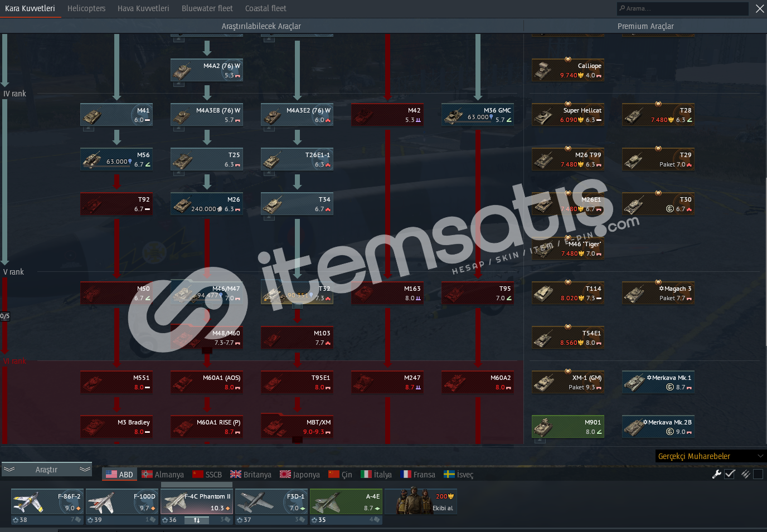767x532 pixels.
Task: Select the M41 light tank card
Action: pos(116,115)
